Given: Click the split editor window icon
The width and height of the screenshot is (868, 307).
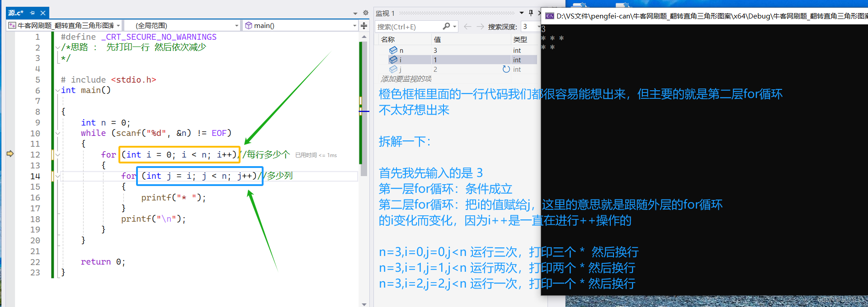Looking at the screenshot, I should (x=364, y=26).
